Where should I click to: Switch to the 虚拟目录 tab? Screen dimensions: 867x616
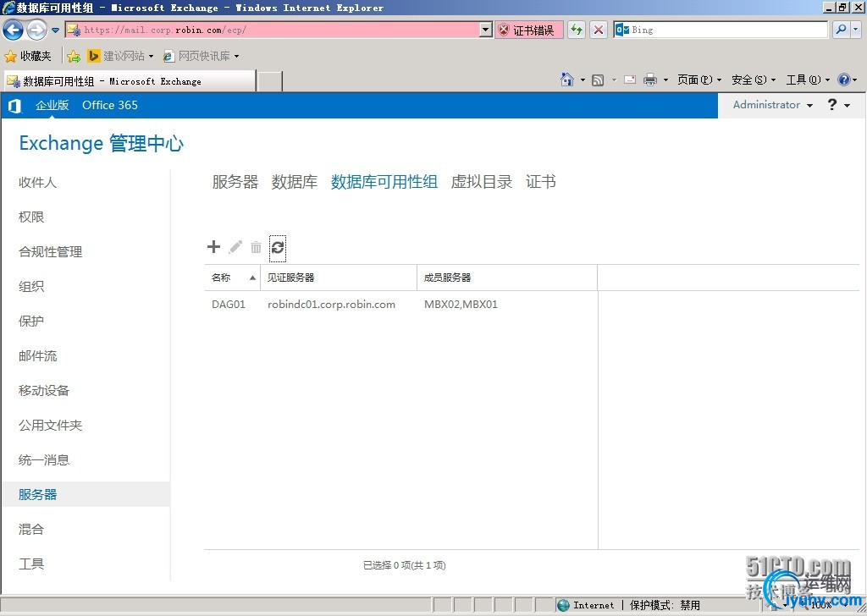click(x=482, y=182)
